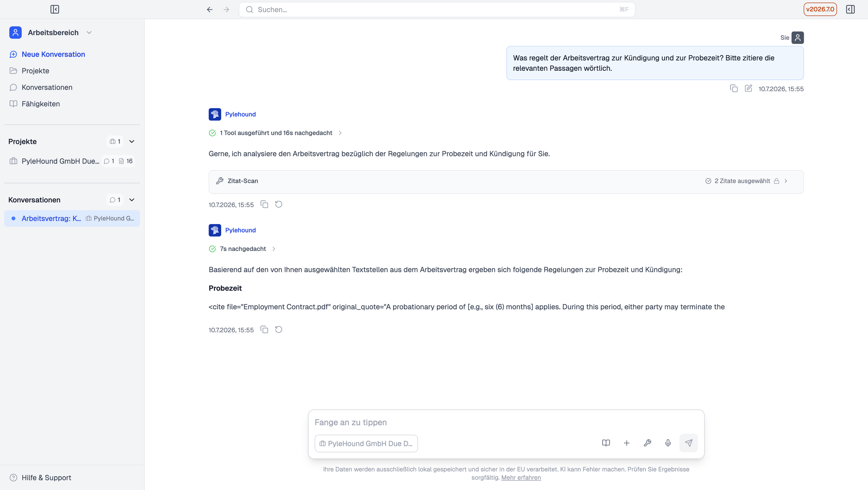Open Fähigkeiten in the sidebar

(x=40, y=104)
